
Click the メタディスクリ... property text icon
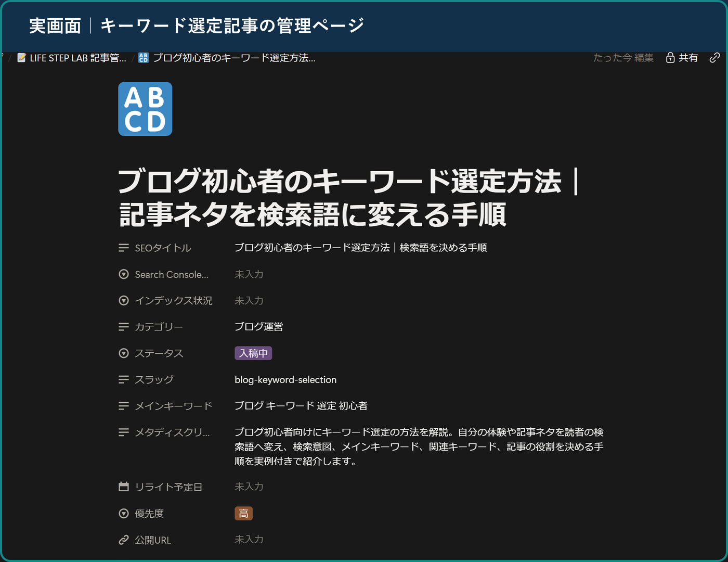coord(124,432)
